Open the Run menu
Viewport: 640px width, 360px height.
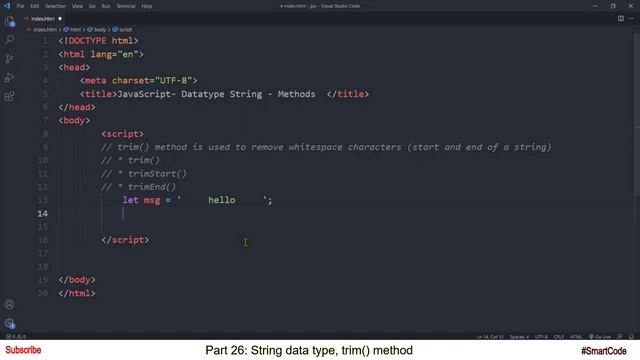point(106,6)
